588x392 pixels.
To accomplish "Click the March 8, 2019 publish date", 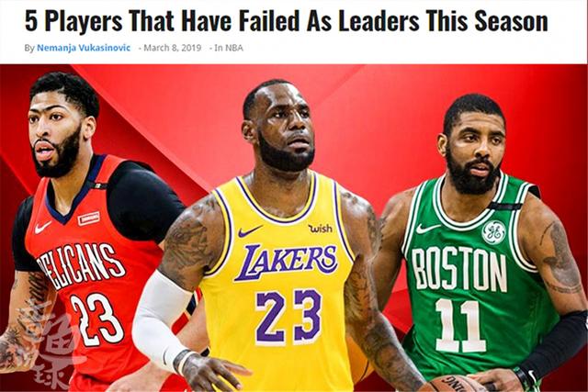I will click(x=172, y=48).
